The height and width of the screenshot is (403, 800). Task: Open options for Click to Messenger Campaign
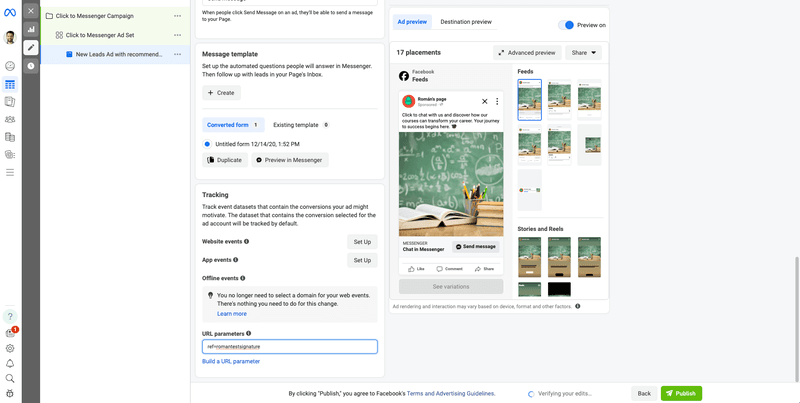click(177, 16)
